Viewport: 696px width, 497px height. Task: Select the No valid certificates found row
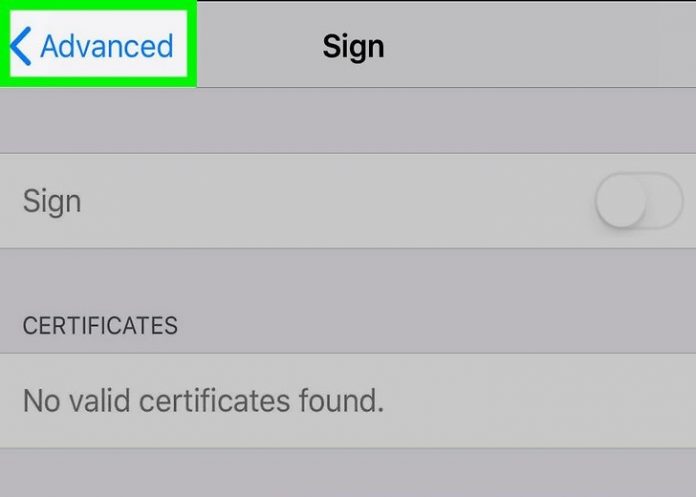coord(300,401)
